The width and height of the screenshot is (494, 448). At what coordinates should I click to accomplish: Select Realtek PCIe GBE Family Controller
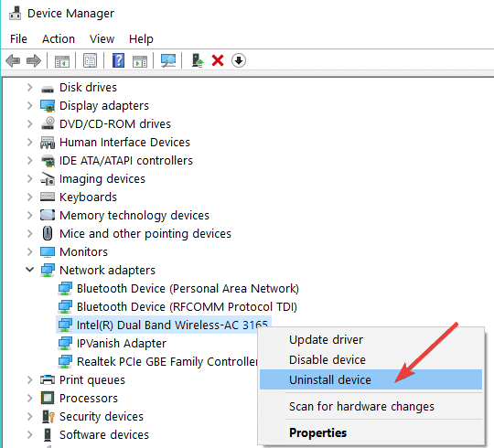[x=167, y=362]
